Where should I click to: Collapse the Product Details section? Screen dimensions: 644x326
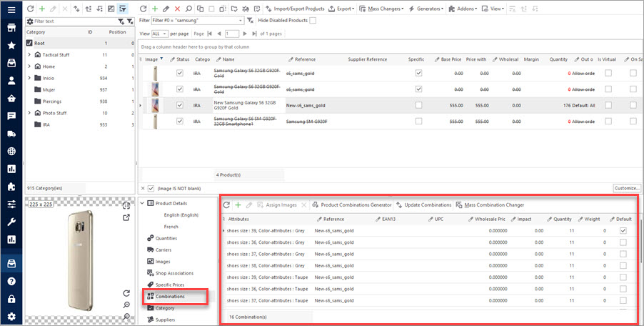coord(141,203)
